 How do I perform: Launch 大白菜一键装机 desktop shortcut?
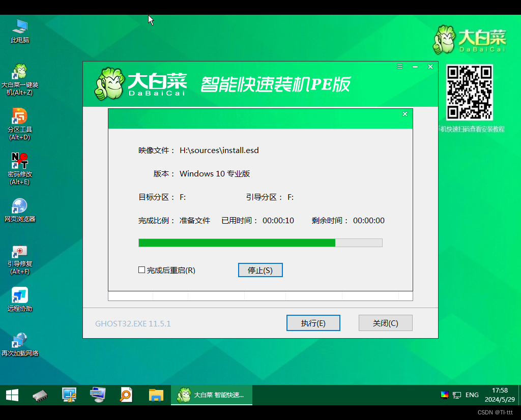[x=19, y=72]
